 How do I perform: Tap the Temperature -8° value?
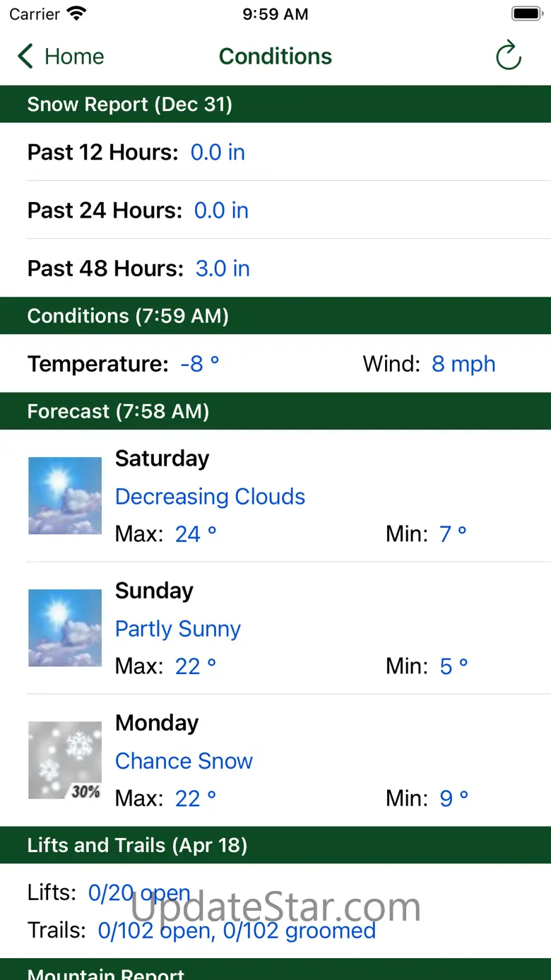pos(200,364)
